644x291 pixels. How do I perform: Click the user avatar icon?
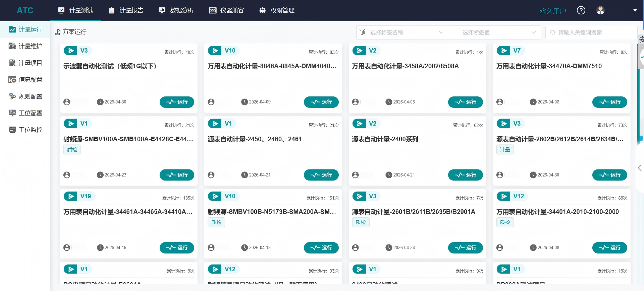600,10
